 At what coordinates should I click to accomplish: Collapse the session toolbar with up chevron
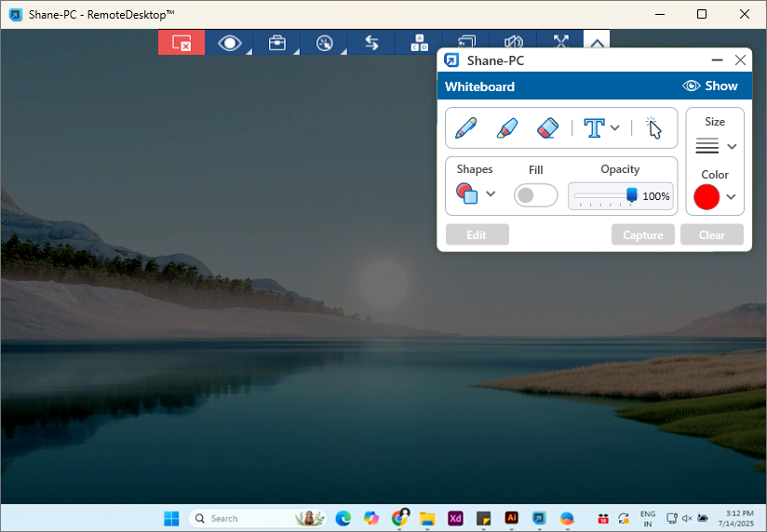coord(597,43)
